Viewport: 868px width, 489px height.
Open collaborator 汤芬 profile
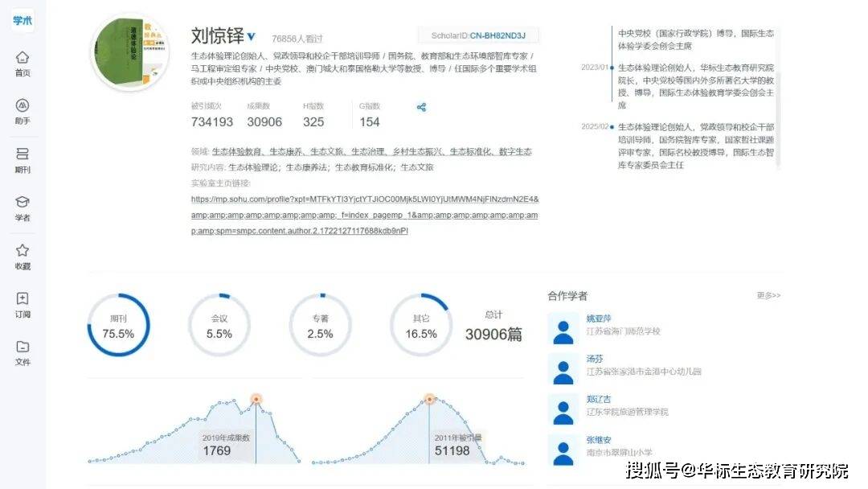(x=594, y=359)
